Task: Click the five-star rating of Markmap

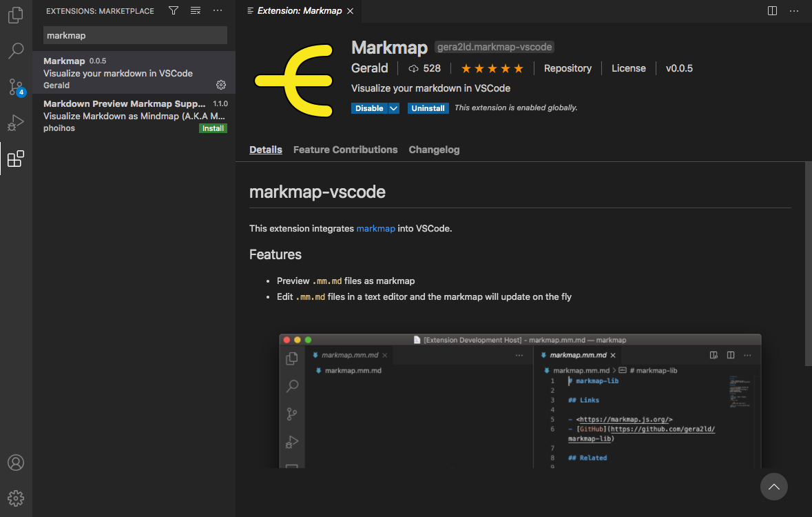Action: pyautogui.click(x=492, y=68)
